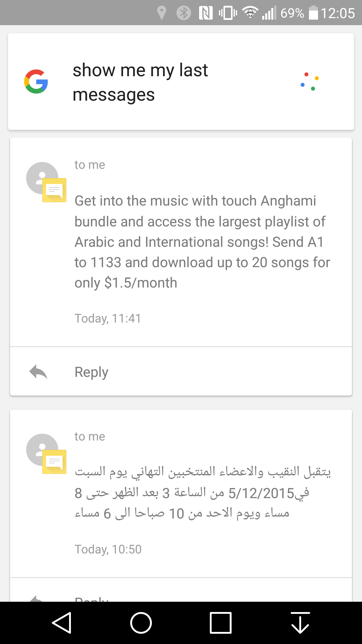
Task: Tap the "show me my last messages" query
Action: 140,82
